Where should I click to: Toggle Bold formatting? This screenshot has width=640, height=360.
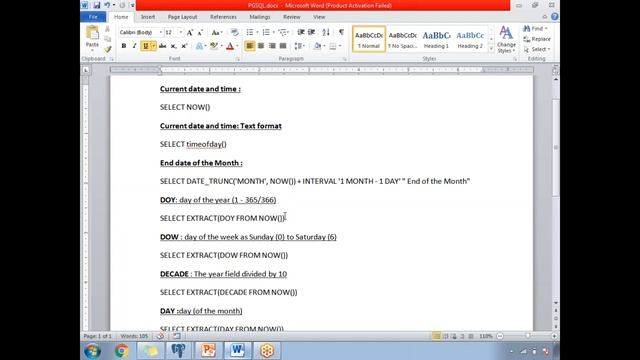124,46
